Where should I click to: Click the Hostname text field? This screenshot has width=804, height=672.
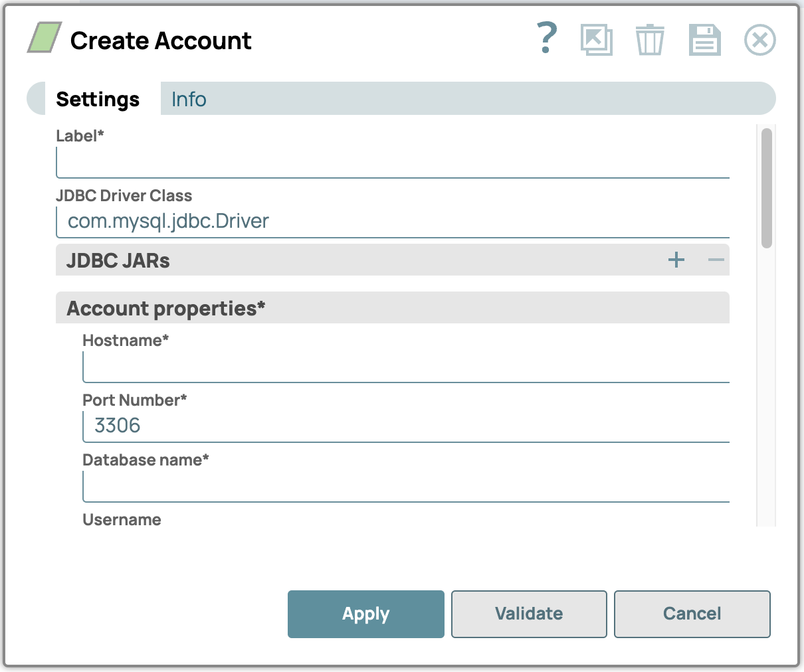point(405,367)
